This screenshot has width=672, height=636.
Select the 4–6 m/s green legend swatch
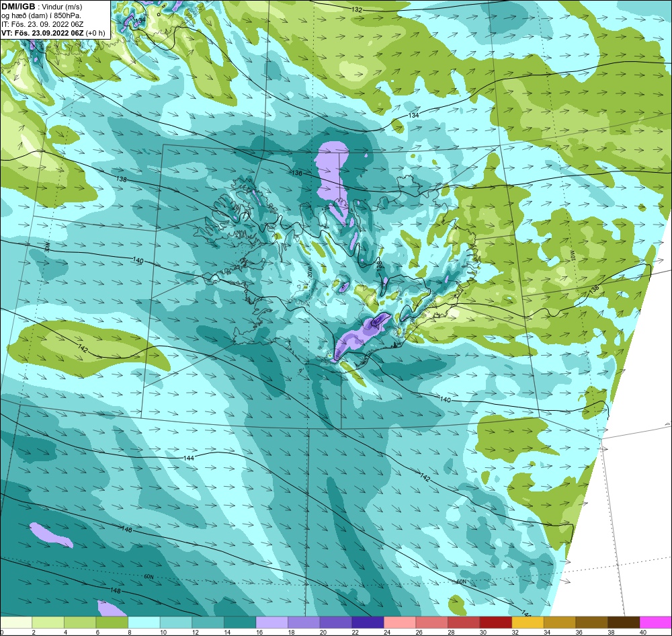[80, 623]
